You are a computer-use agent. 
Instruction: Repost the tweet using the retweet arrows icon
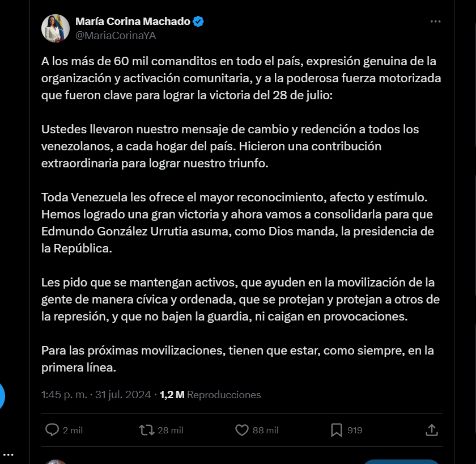[147, 430]
